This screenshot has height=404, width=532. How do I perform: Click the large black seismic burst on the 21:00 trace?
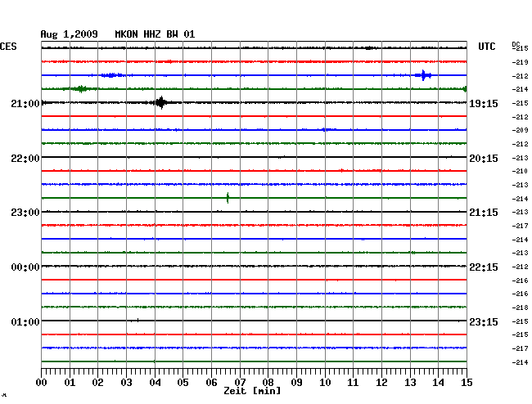(160, 102)
